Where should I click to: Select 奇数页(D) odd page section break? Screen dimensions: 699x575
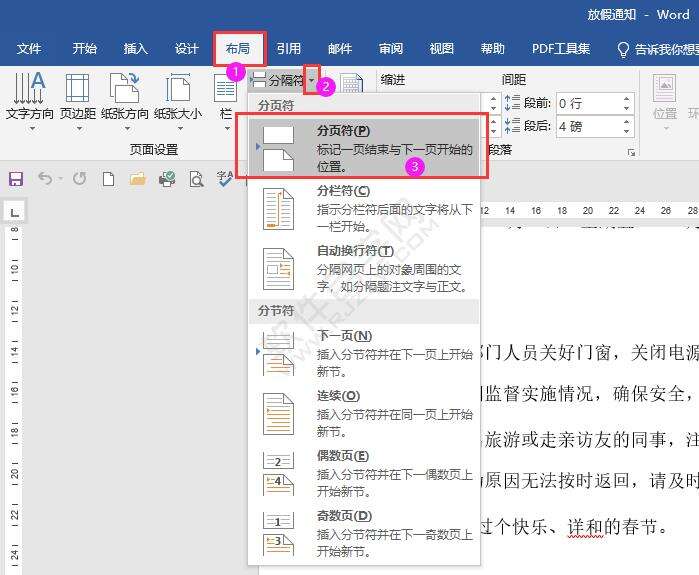point(363,534)
